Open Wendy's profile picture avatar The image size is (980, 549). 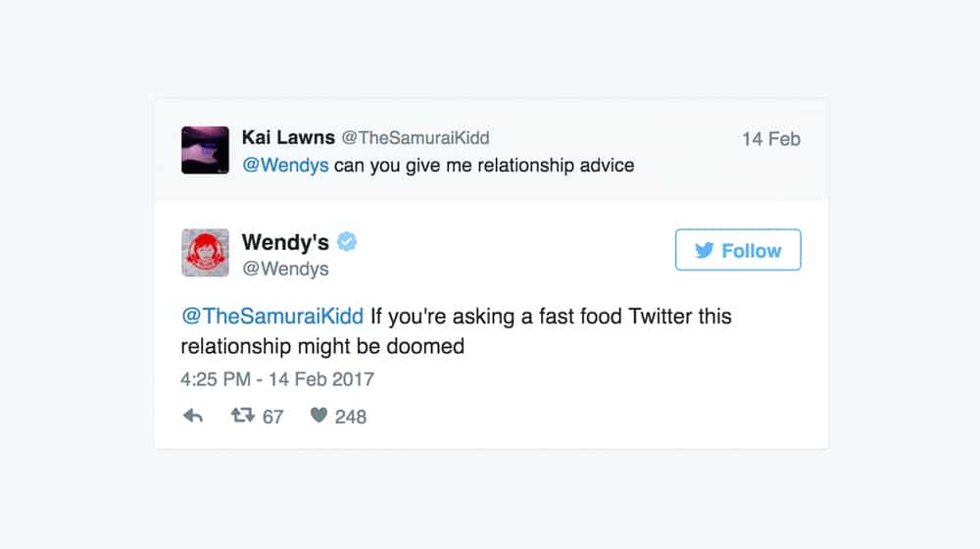tap(205, 253)
